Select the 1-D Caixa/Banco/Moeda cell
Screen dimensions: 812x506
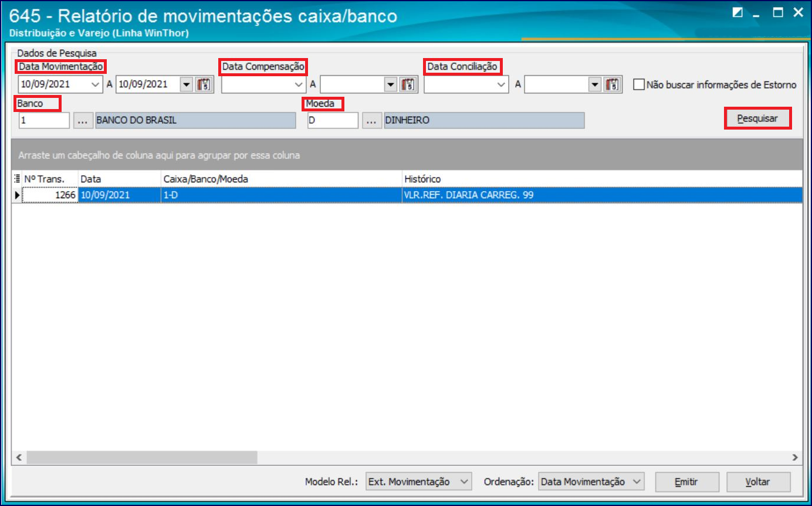point(282,195)
